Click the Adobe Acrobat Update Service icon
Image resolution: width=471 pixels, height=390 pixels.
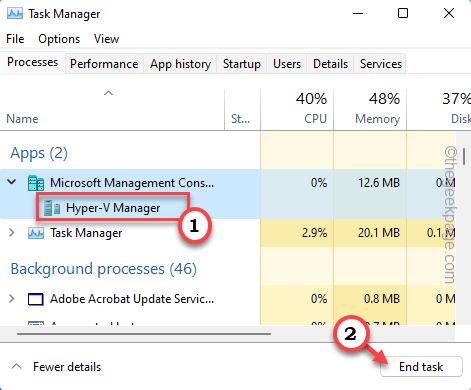click(x=35, y=299)
